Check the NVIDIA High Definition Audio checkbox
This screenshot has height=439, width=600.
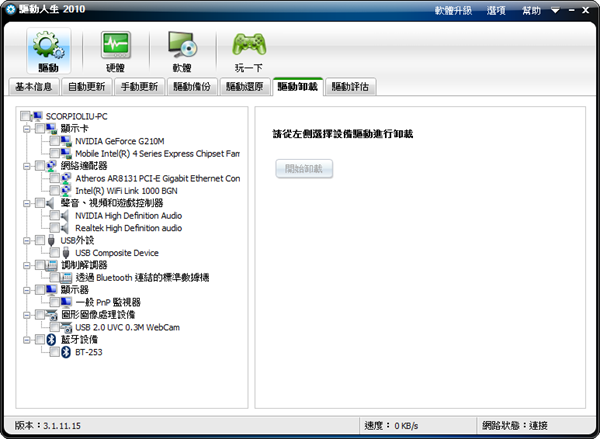pyautogui.click(x=54, y=215)
